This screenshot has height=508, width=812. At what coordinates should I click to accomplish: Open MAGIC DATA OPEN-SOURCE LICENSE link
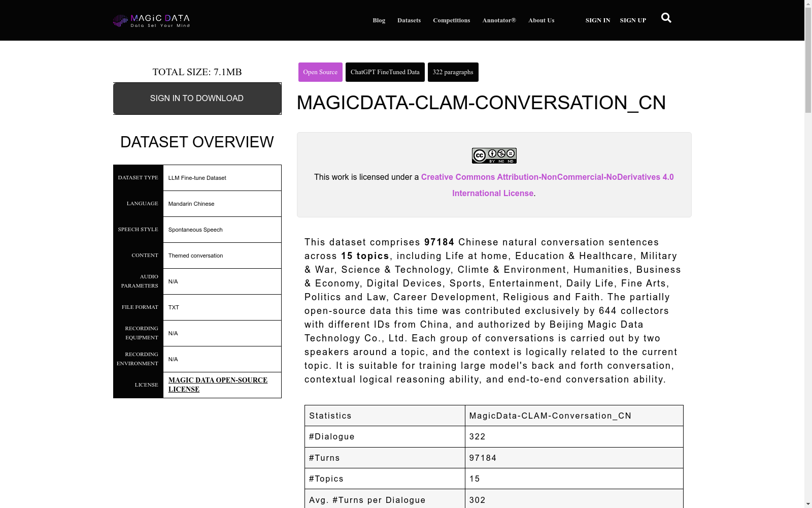[218, 385]
